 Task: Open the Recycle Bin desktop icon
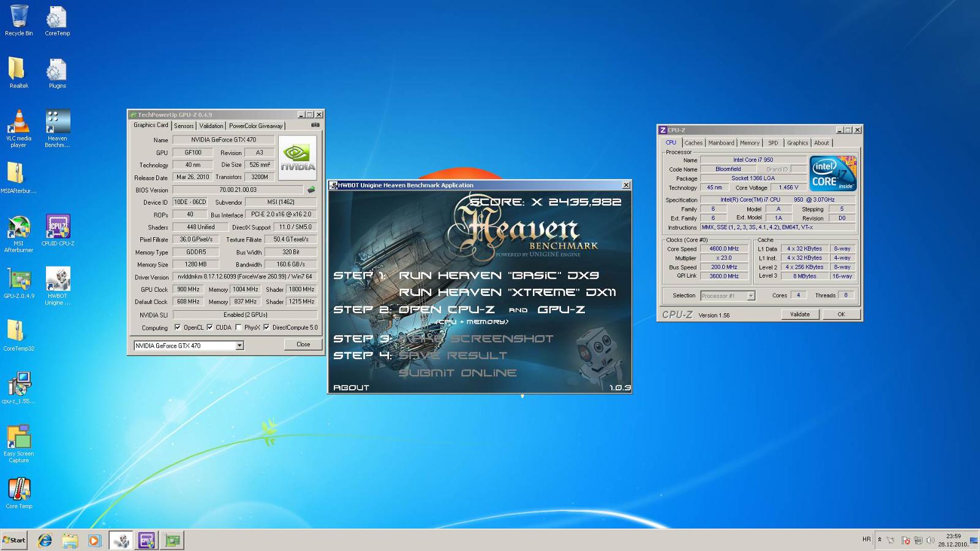tap(19, 20)
